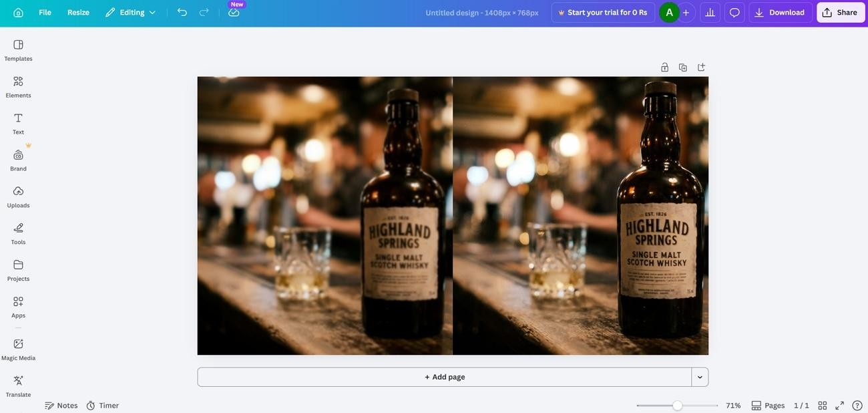
Task: Go to Canva home icon
Action: click(x=18, y=12)
